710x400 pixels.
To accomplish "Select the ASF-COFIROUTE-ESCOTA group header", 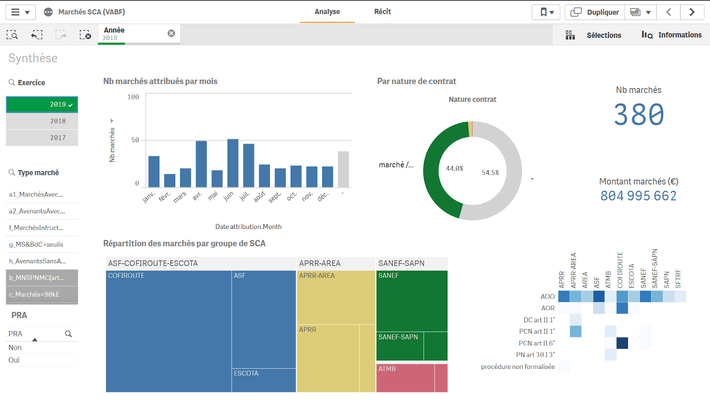I will 201,263.
